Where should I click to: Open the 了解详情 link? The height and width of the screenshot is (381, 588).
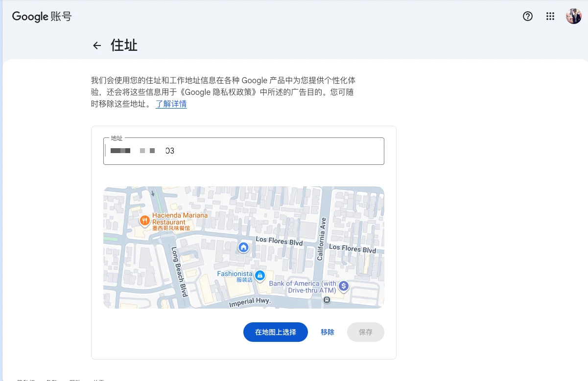pyautogui.click(x=171, y=104)
